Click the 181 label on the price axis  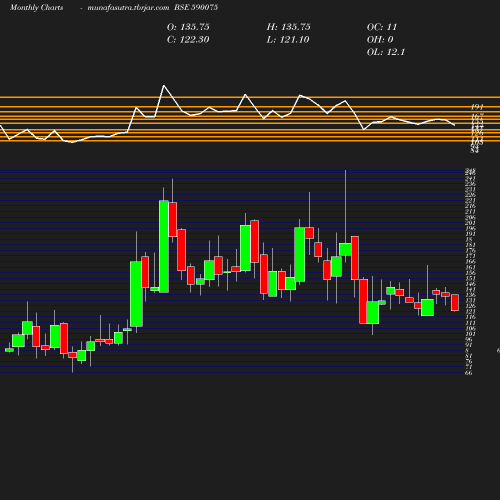coord(470,245)
